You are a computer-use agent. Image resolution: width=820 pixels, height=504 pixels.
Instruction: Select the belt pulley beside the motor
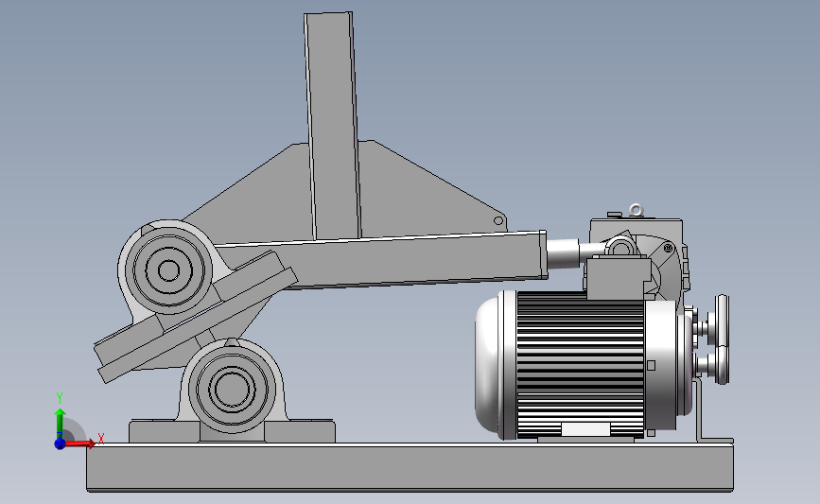pos(721,339)
